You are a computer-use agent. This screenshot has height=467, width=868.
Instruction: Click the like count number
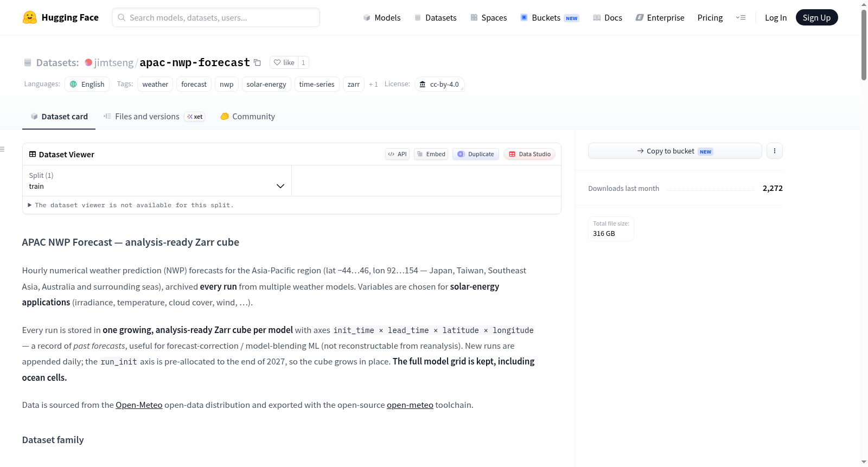(x=303, y=62)
